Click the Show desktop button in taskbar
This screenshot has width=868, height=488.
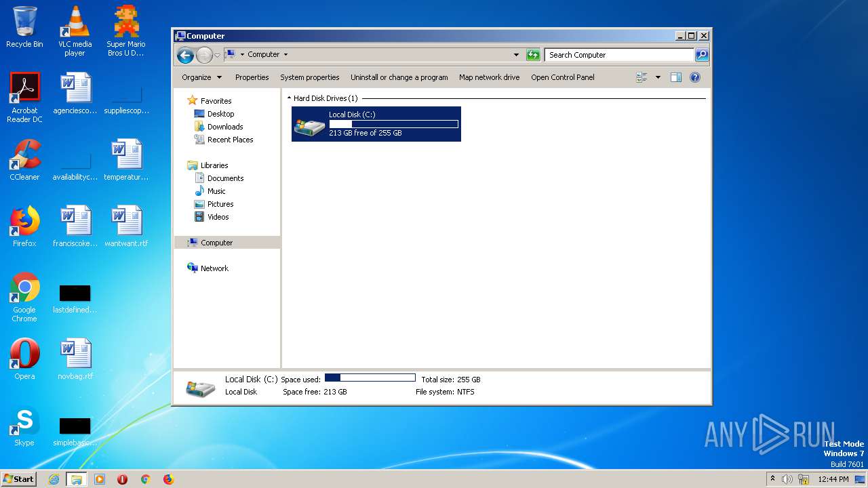pyautogui.click(x=860, y=479)
